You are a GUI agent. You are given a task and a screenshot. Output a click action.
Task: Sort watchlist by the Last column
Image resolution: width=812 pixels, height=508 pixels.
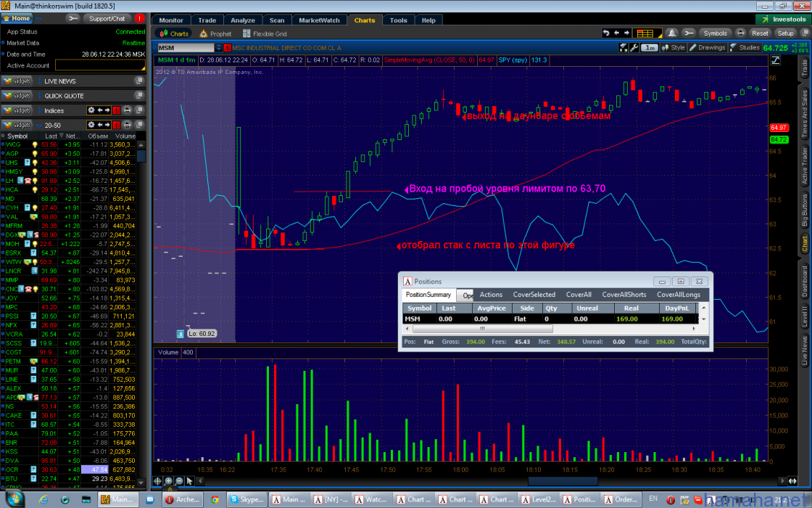[51, 136]
